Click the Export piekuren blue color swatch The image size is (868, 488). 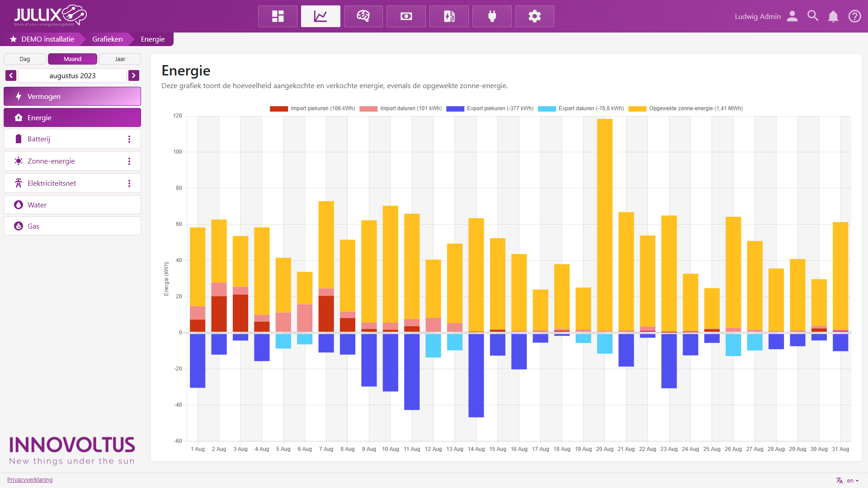pos(455,109)
